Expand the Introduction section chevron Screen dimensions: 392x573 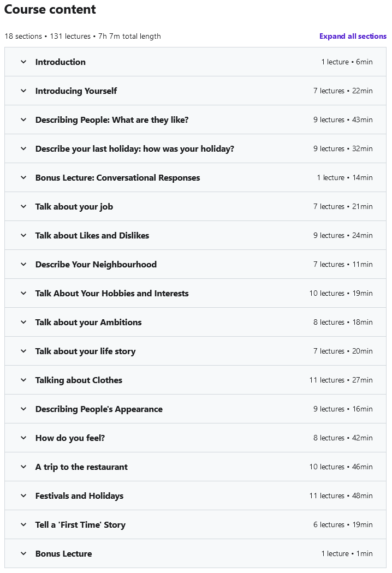click(23, 62)
